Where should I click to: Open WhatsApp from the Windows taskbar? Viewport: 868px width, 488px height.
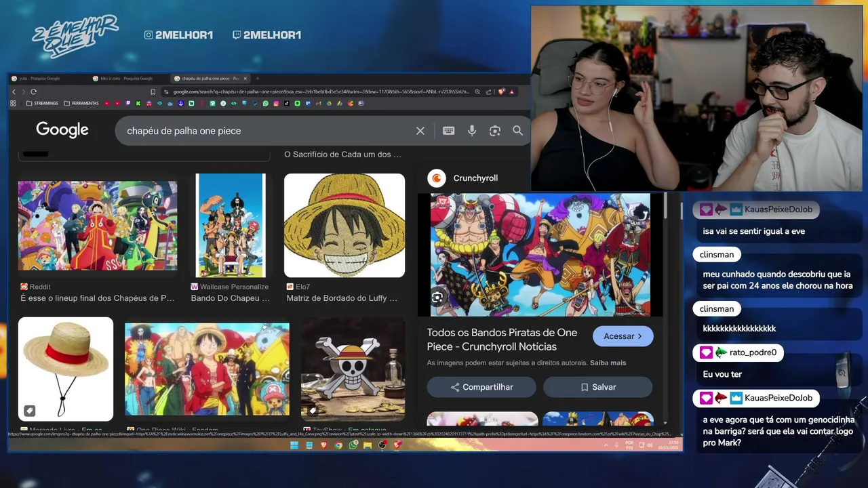(x=353, y=445)
